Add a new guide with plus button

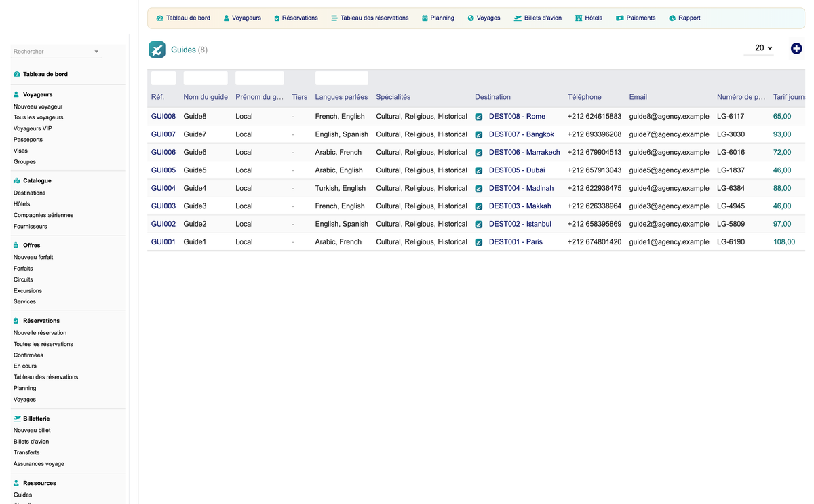click(796, 48)
